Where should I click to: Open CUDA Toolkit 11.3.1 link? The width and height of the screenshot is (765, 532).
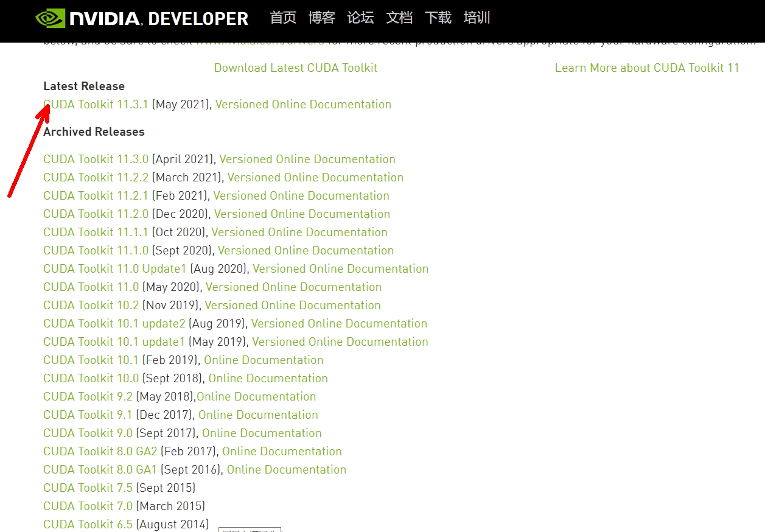pyautogui.click(x=96, y=104)
